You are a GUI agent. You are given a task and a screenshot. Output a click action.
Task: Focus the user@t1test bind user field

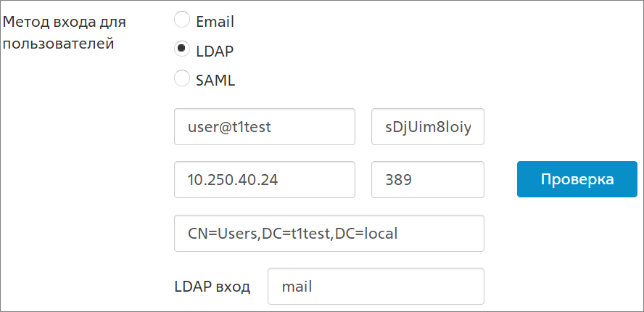pyautogui.click(x=265, y=126)
